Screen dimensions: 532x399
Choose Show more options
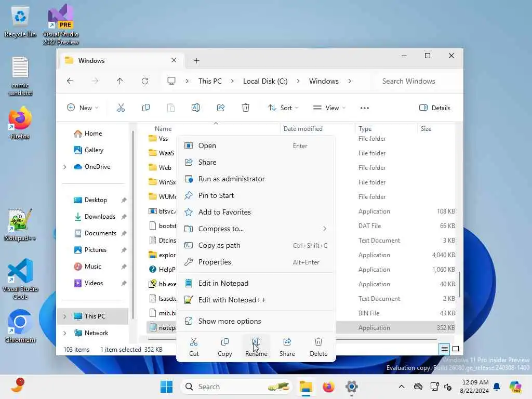[257, 321]
